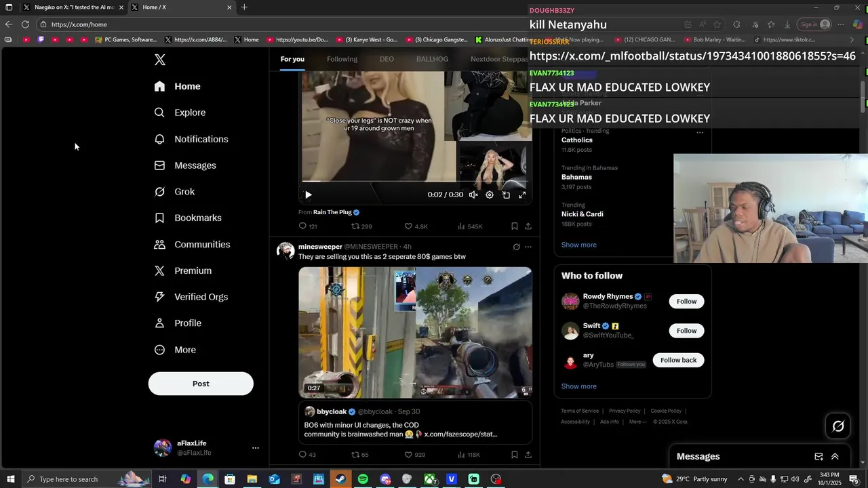Expand the Messages drawer
This screenshot has width=868, height=488.
point(835,457)
